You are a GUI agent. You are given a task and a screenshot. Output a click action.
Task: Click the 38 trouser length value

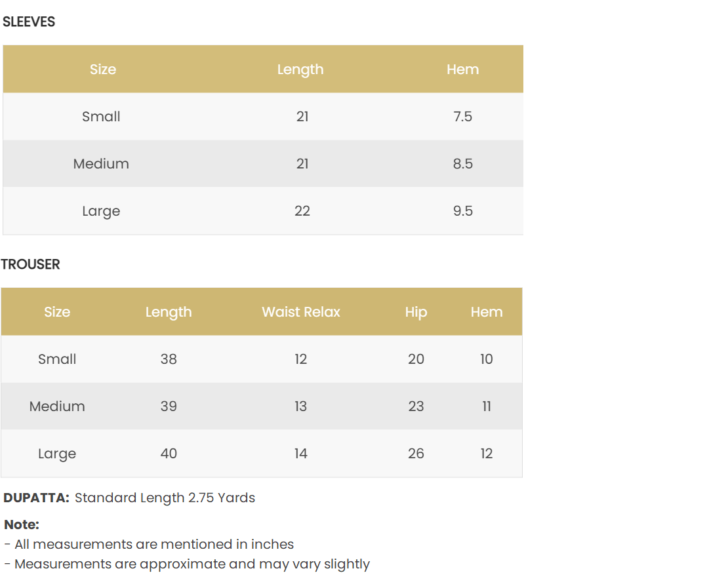(x=169, y=359)
